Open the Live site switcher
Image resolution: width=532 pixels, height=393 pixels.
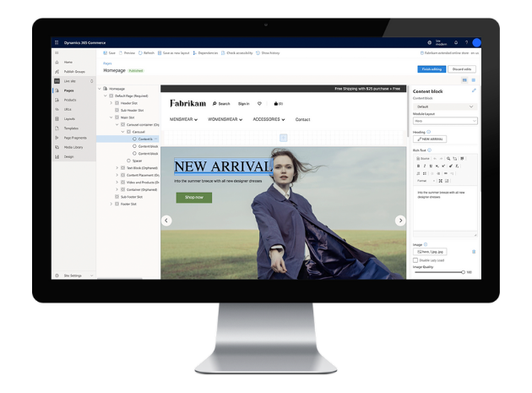pyautogui.click(x=74, y=81)
